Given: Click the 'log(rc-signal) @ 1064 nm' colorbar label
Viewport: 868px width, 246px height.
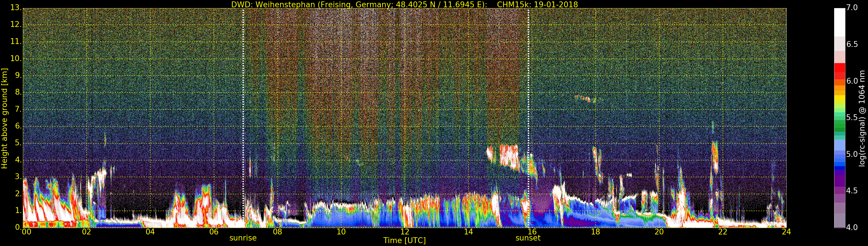Looking at the screenshot, I should [862, 118].
